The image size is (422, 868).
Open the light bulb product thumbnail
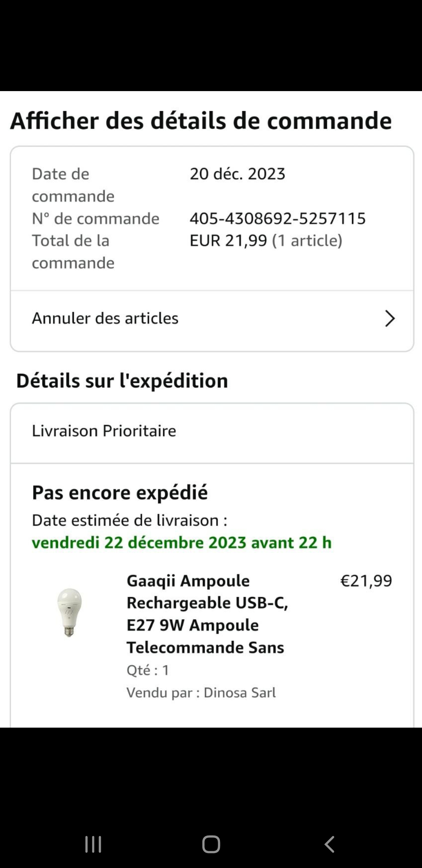coord(70,612)
